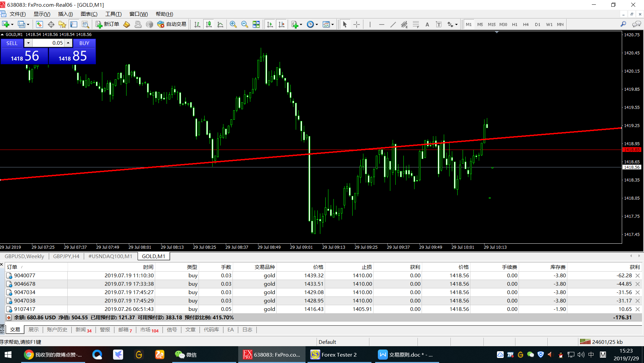This screenshot has height=363, width=644.
Task: Toggle the Market Watch window icon
Action: (x=39, y=24)
